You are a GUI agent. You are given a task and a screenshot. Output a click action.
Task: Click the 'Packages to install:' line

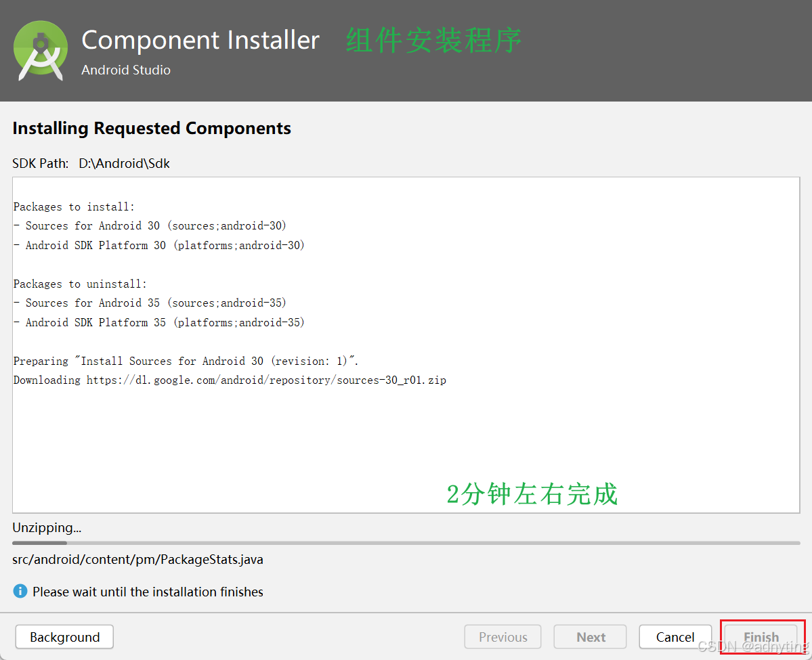pos(74,206)
